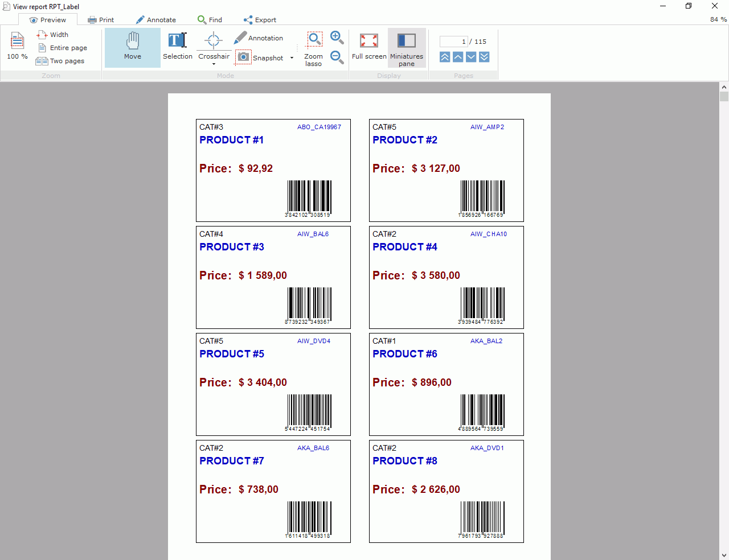Click the price $ 3 404,00
The height and width of the screenshot is (560, 729).
tap(263, 382)
